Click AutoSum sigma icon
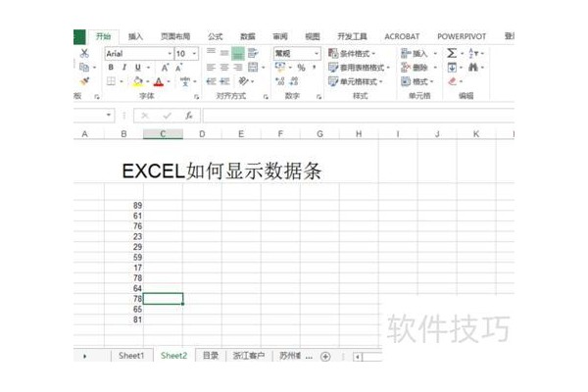Screen dimensions: 588x392 coord(452,53)
